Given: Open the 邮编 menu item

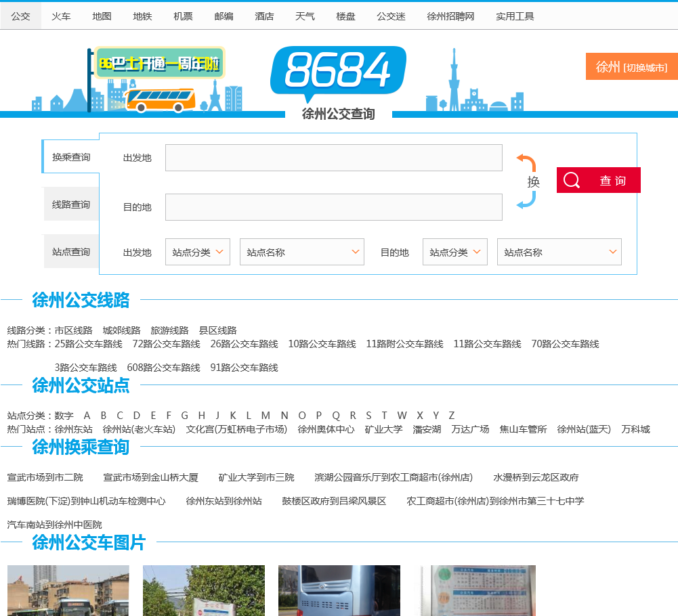Looking at the screenshot, I should [224, 16].
